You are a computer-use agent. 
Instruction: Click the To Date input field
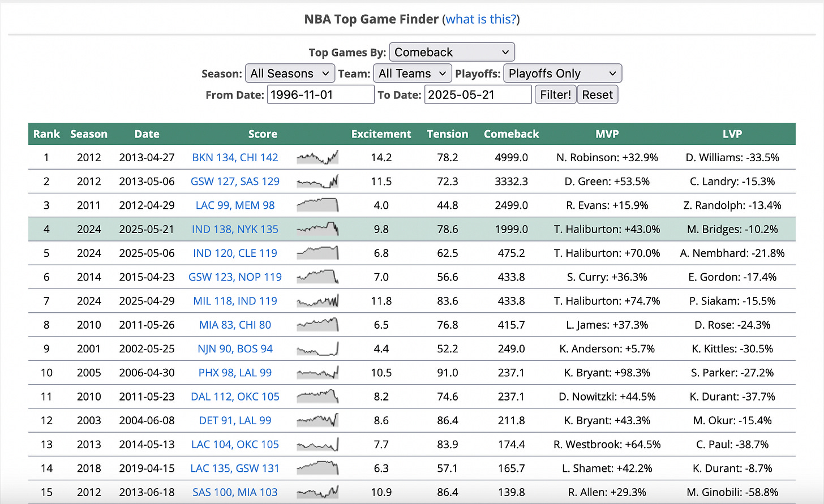click(x=478, y=94)
